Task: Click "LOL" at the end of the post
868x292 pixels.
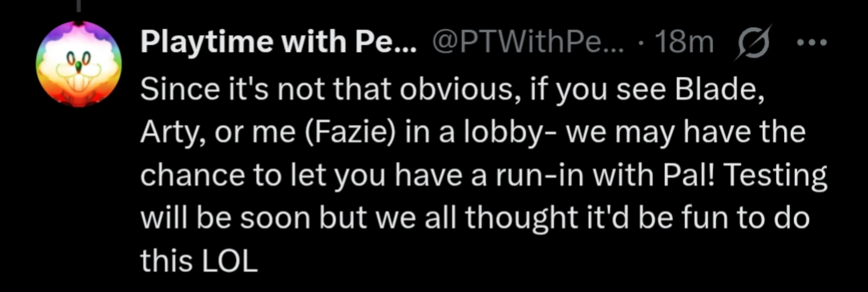Action: pos(229,261)
